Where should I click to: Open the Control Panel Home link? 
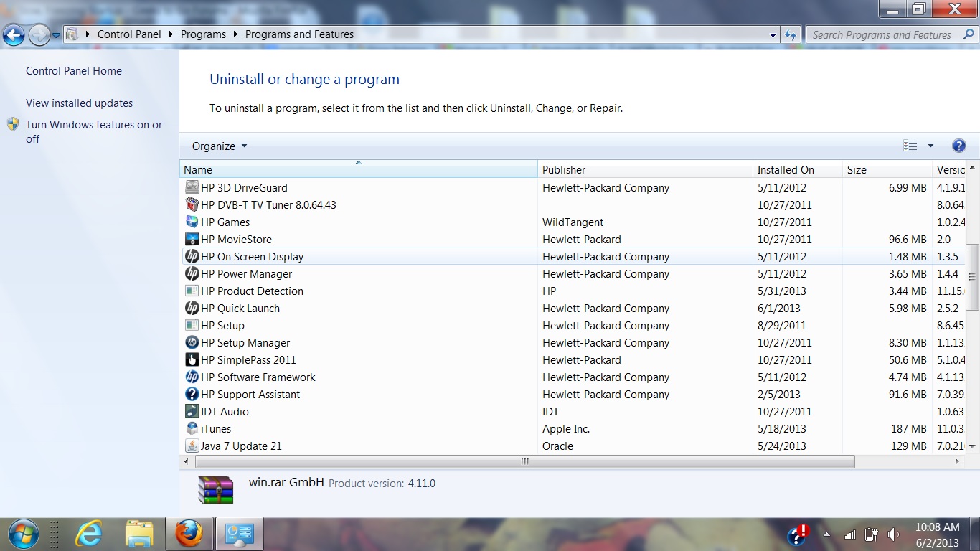tap(74, 71)
